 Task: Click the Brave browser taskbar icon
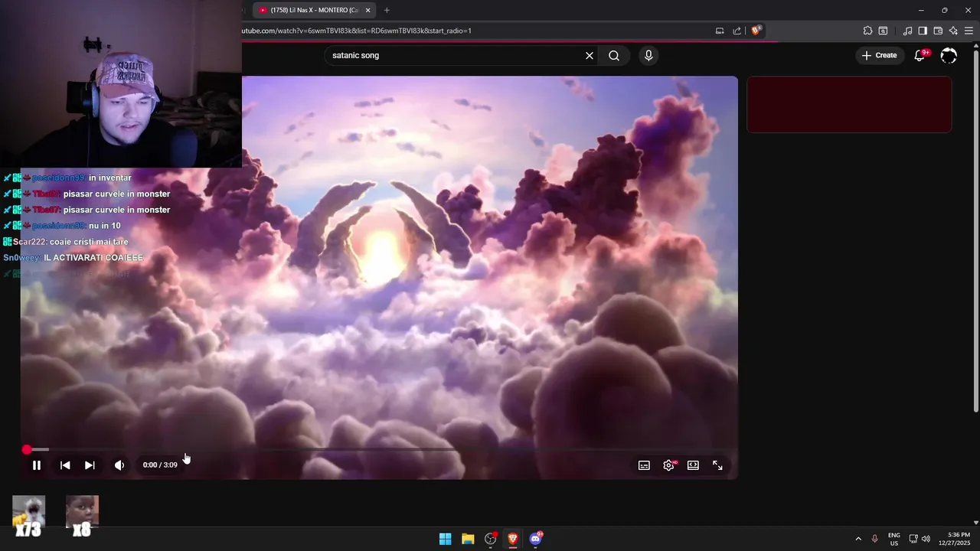(513, 539)
